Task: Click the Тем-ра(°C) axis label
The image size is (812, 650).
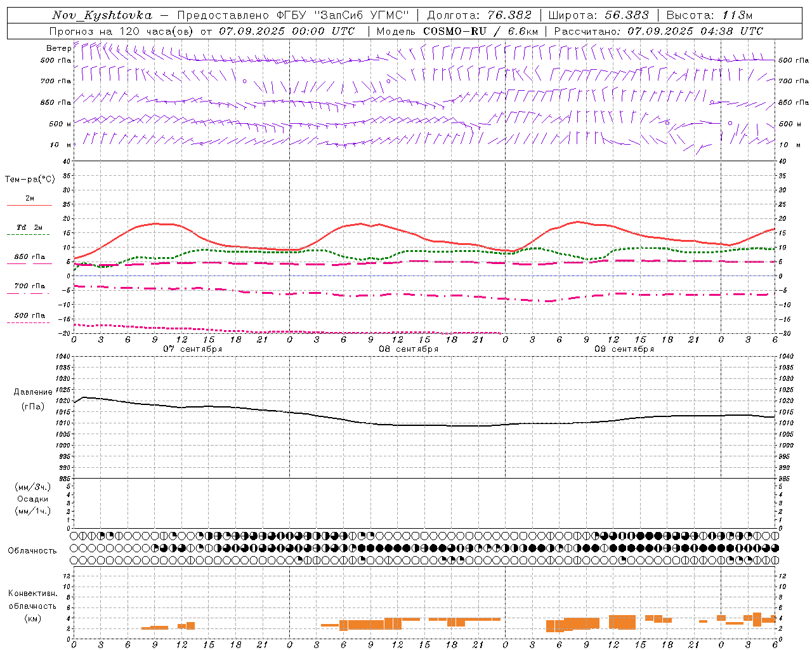Action: (30, 180)
